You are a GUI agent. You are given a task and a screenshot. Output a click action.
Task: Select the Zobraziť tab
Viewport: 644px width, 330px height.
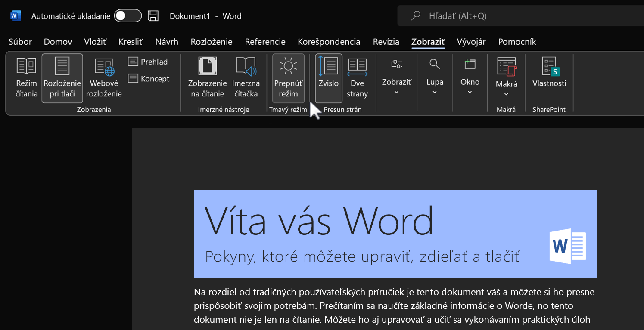[x=428, y=42]
